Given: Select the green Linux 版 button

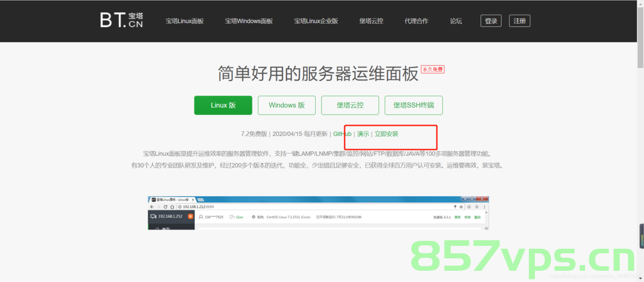Looking at the screenshot, I should pyautogui.click(x=223, y=105).
